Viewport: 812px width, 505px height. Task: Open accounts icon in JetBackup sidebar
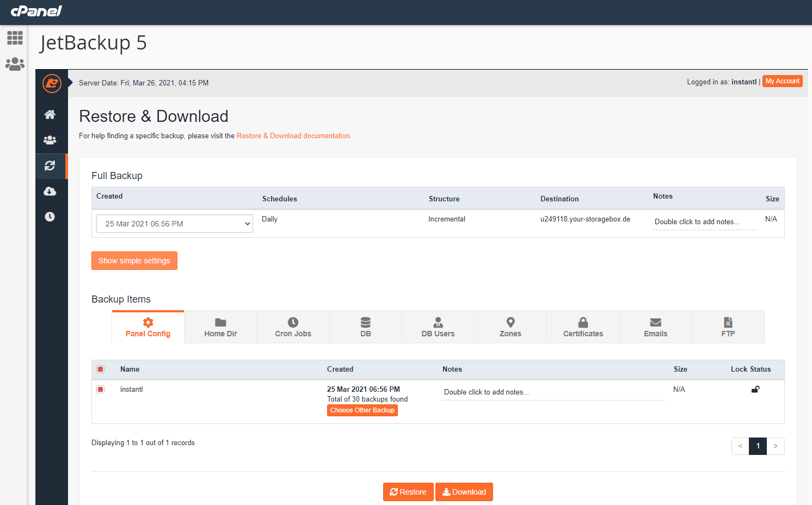click(50, 140)
